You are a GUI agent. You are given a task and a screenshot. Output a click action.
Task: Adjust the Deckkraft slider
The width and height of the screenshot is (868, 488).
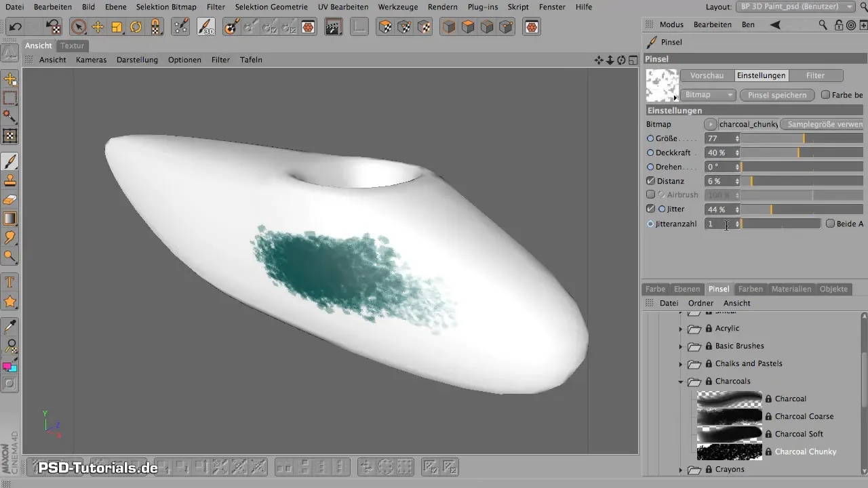[803, 152]
